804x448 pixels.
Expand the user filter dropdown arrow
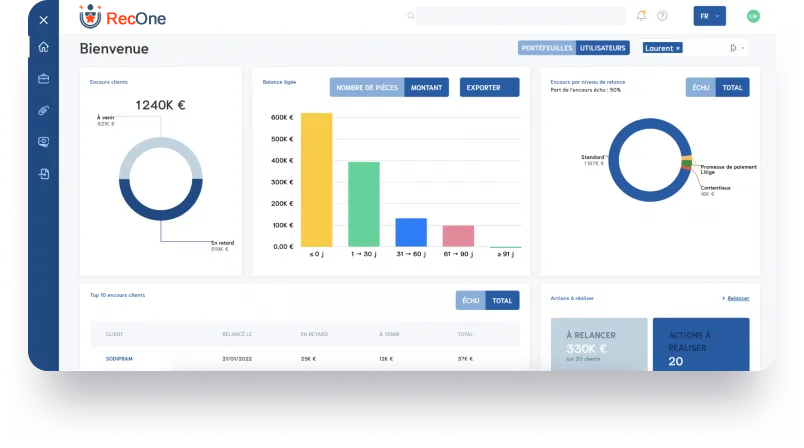[742, 48]
